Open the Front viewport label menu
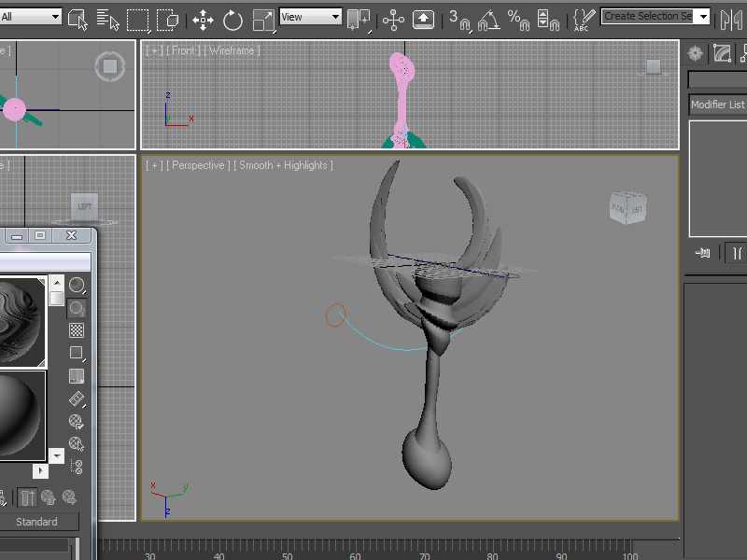The width and height of the screenshot is (747, 560). tap(183, 50)
